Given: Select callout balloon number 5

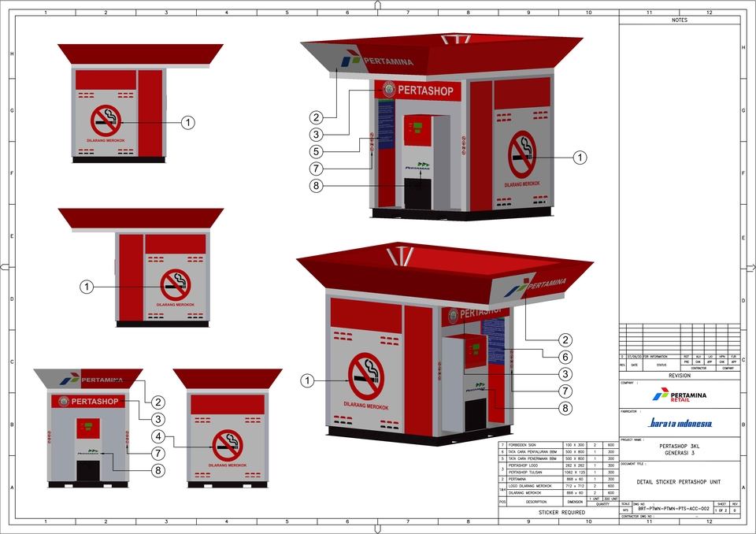Looking at the screenshot, I should pos(315,151).
